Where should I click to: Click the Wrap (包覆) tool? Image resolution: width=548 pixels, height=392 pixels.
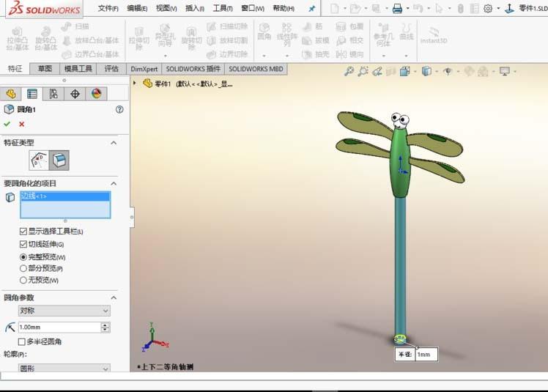(x=349, y=26)
